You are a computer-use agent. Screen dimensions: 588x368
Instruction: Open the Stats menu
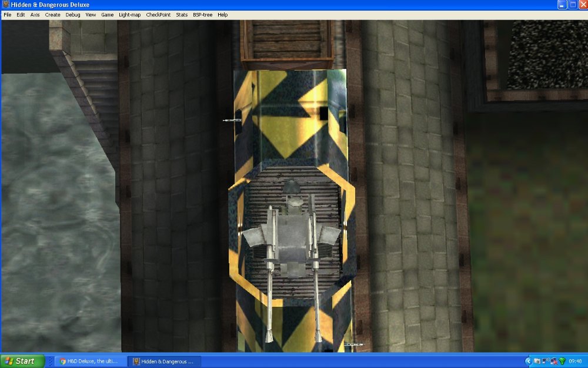(182, 15)
